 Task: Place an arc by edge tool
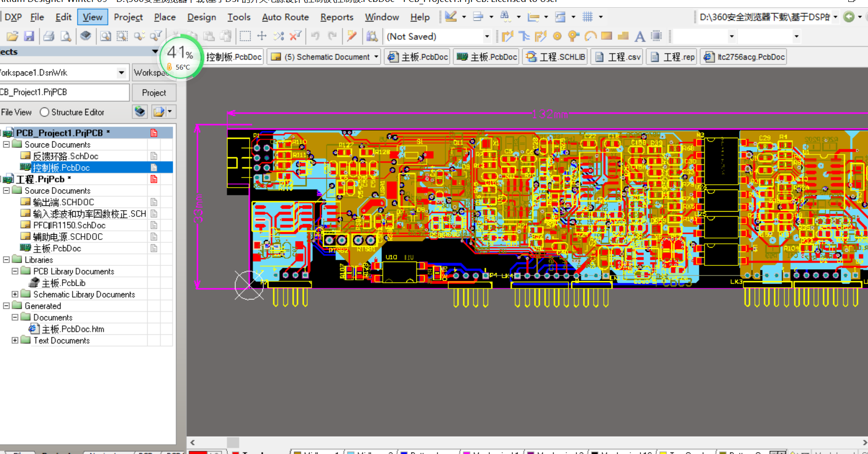coord(590,36)
